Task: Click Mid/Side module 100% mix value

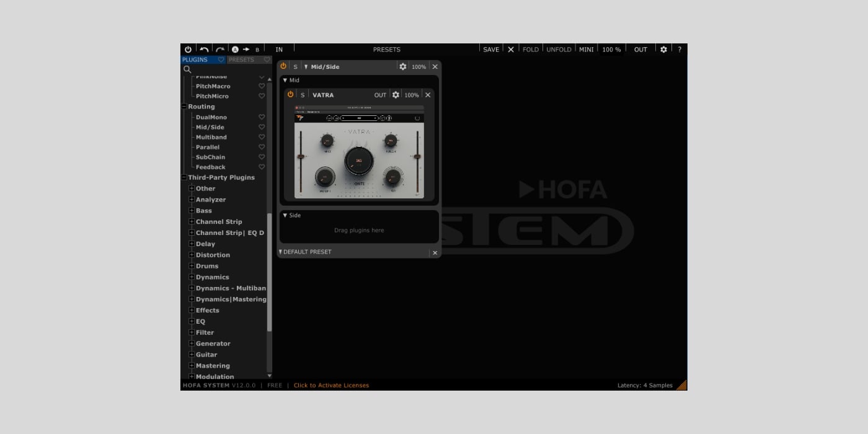Action: pyautogui.click(x=419, y=66)
